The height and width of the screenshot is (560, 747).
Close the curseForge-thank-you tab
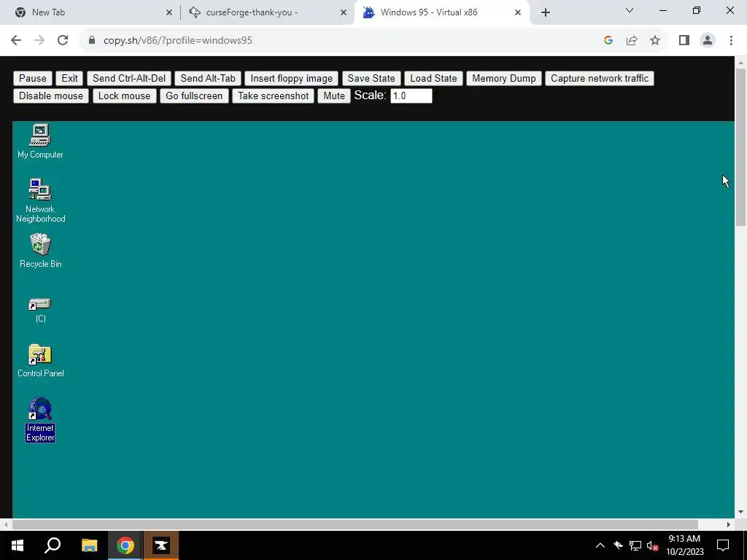coord(344,12)
